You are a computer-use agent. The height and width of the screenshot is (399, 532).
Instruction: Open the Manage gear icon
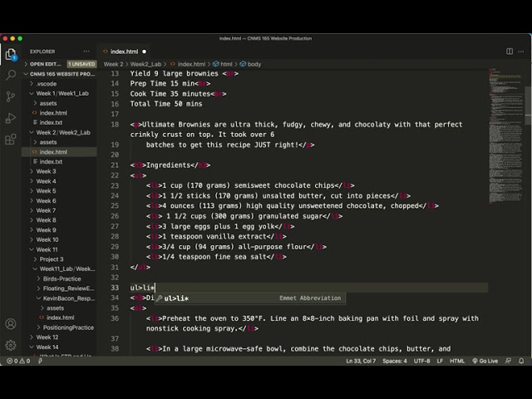[x=11, y=345]
